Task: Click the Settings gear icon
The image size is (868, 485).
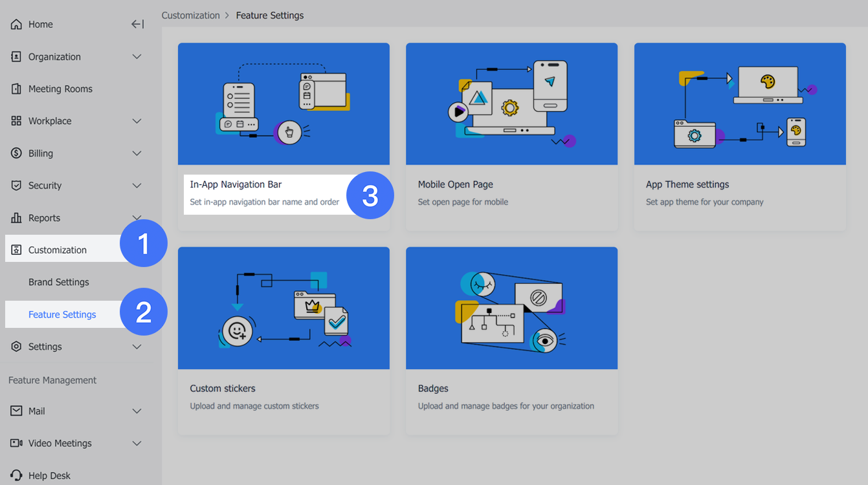Action: pyautogui.click(x=15, y=347)
